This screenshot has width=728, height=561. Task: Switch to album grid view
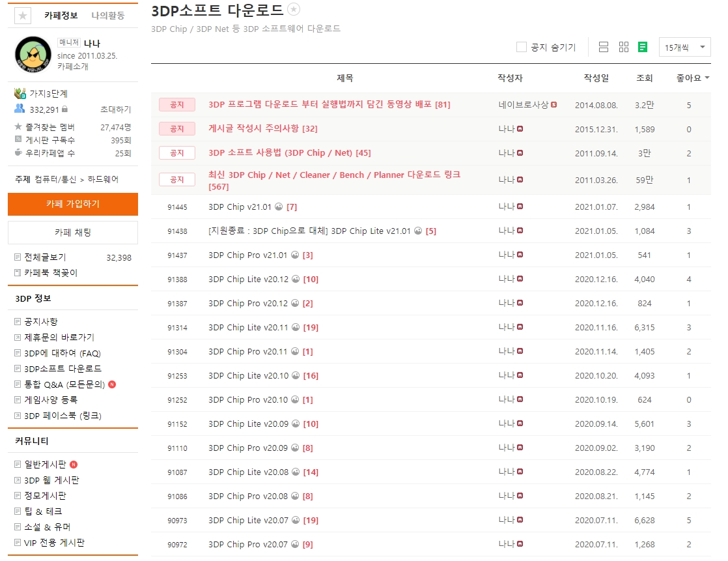click(x=624, y=47)
